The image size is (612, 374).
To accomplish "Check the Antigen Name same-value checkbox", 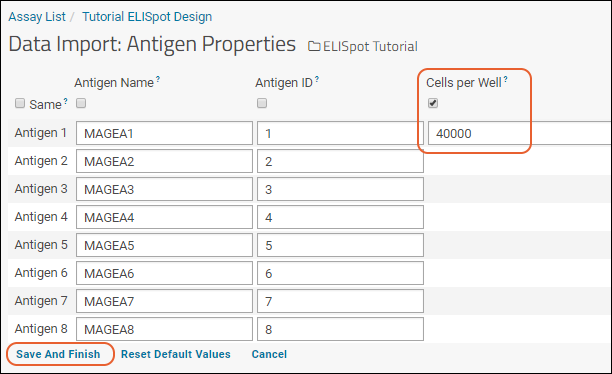I will (x=81, y=103).
